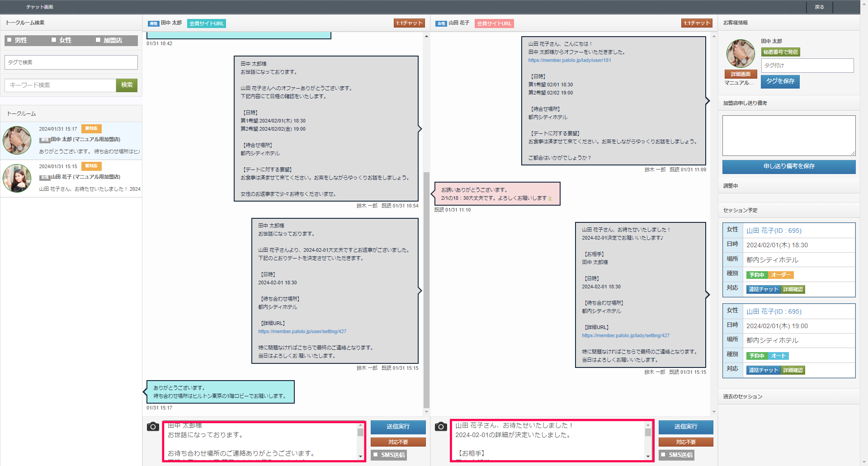Click the チャット画面 title in top bar
Image resolution: width=868 pixels, height=466 pixels.
tap(40, 7)
